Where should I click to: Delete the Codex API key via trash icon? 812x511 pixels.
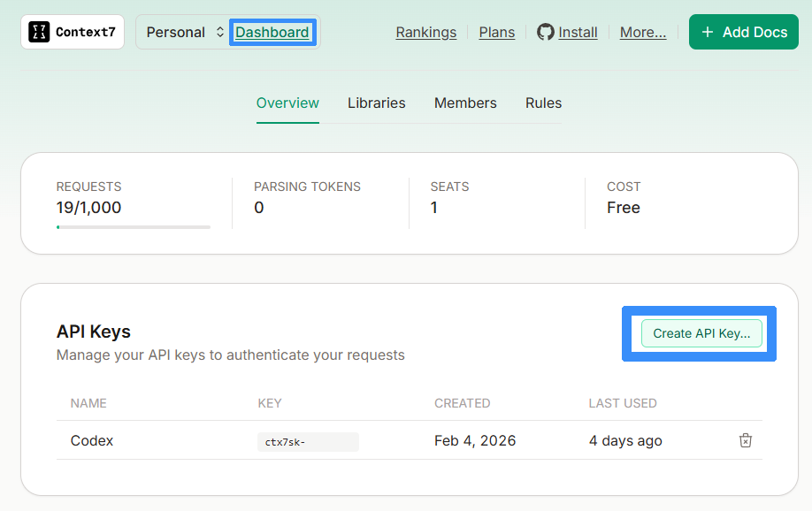[745, 440]
